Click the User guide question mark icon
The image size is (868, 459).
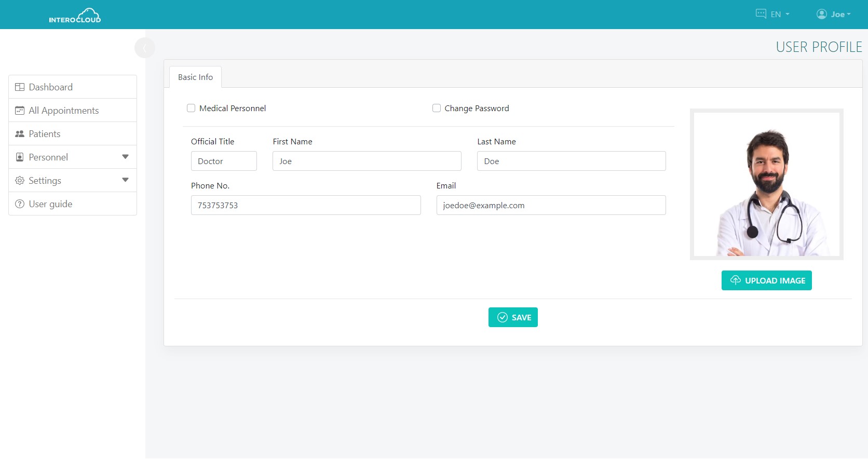(x=20, y=204)
